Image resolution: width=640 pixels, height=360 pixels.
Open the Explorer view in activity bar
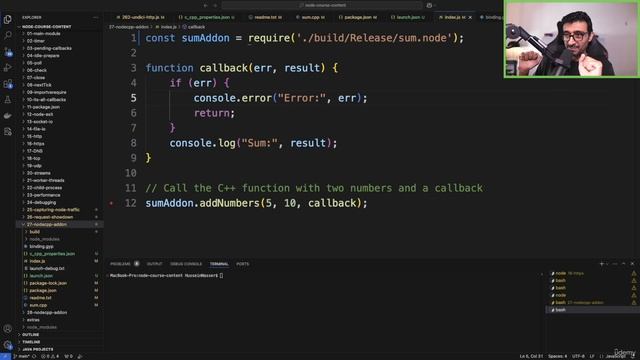click(x=8, y=19)
